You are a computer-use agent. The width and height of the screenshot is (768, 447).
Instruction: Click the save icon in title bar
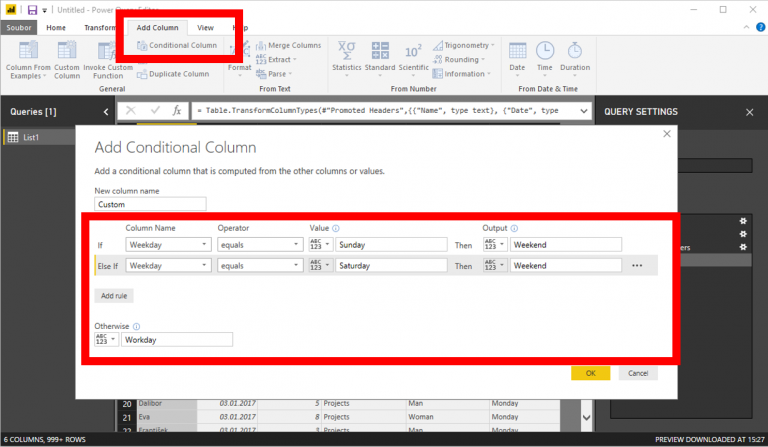click(x=32, y=10)
